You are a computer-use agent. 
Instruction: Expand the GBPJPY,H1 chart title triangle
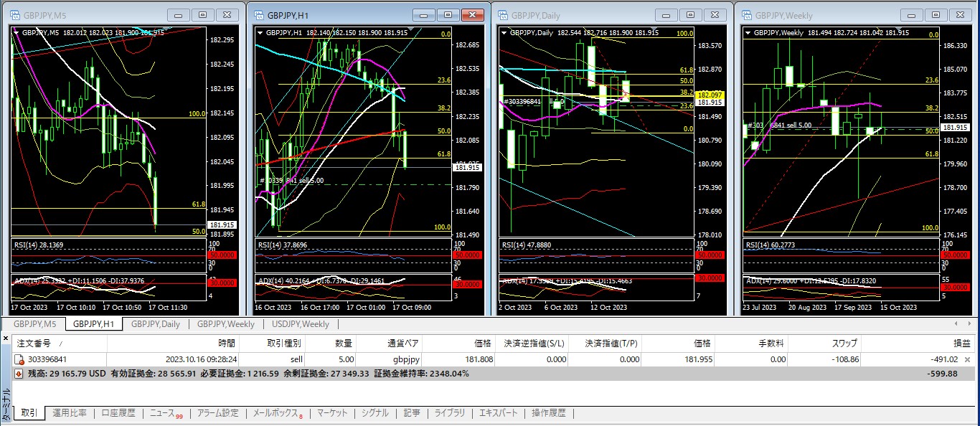click(x=260, y=32)
